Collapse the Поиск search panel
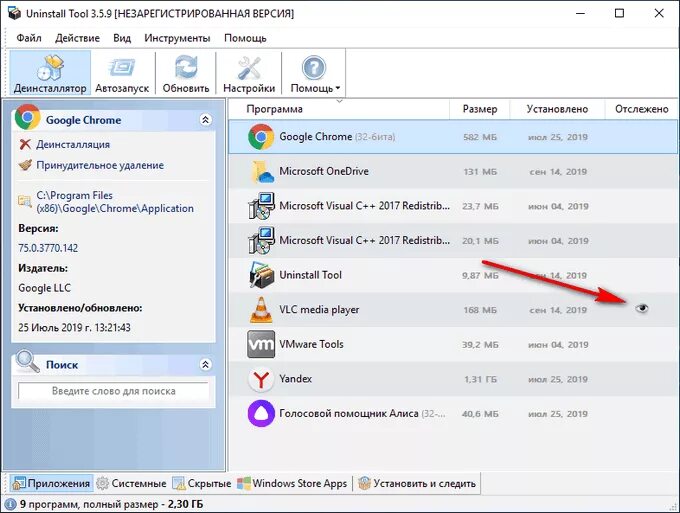Image resolution: width=680 pixels, height=513 pixels. pos(206,364)
